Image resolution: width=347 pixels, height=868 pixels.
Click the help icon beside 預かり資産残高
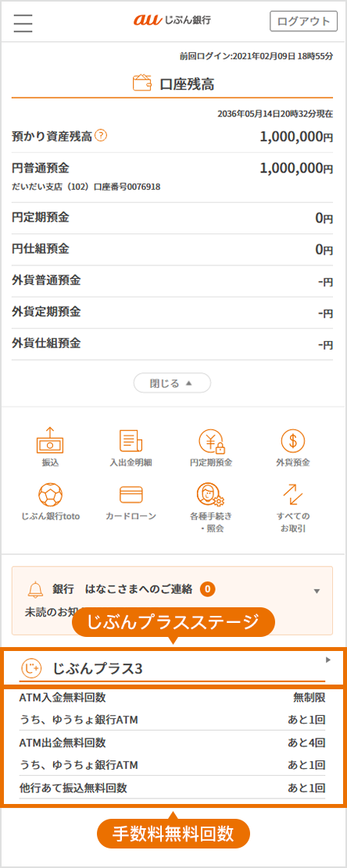pos(101,135)
